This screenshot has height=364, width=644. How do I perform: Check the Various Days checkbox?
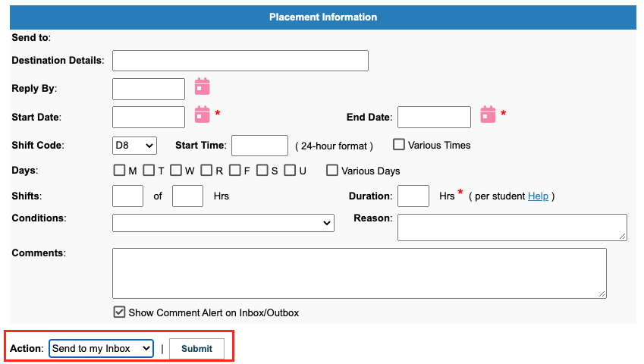(x=331, y=171)
